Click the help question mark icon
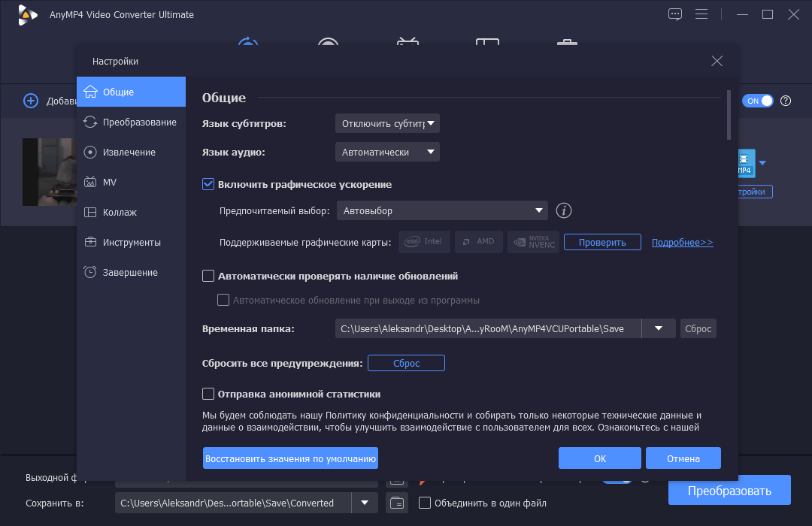812x526 pixels. coord(786,101)
